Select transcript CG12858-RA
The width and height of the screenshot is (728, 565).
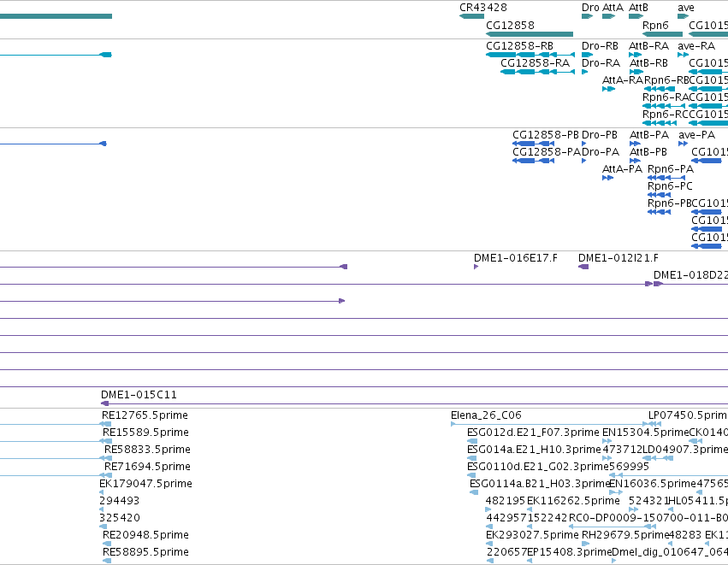[x=535, y=63]
